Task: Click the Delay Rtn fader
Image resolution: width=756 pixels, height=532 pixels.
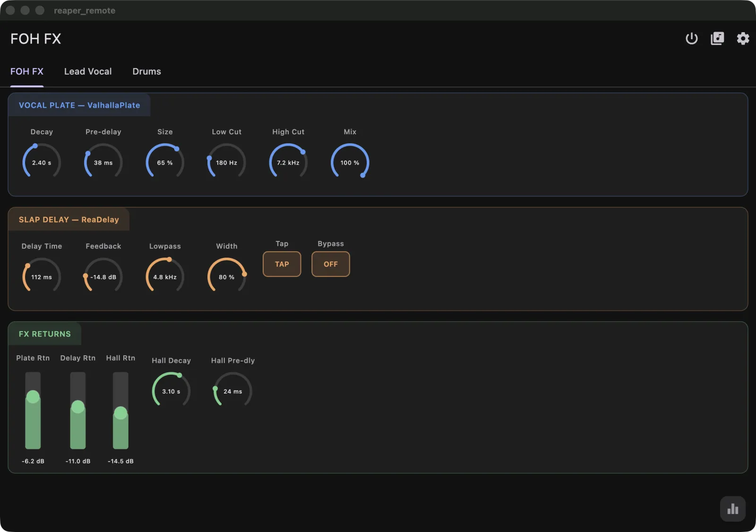Action: tap(78, 410)
